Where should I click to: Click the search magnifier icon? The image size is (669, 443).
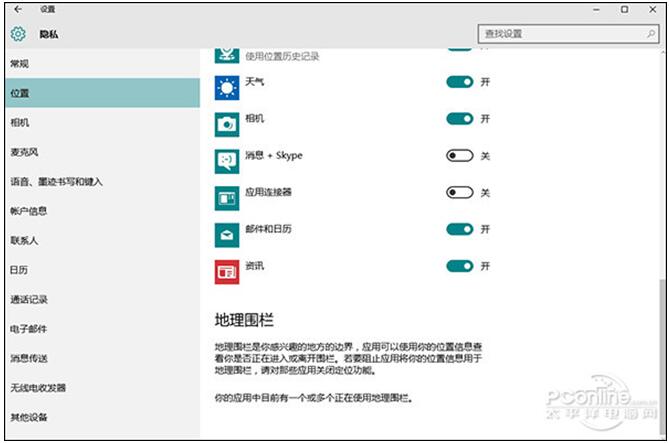tap(646, 34)
